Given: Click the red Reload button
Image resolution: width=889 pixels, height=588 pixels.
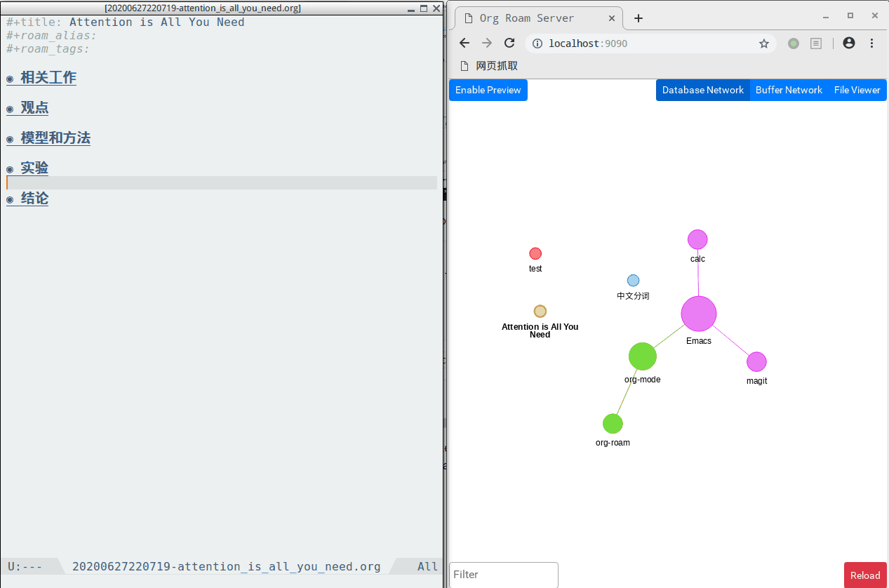Looking at the screenshot, I should 865,575.
